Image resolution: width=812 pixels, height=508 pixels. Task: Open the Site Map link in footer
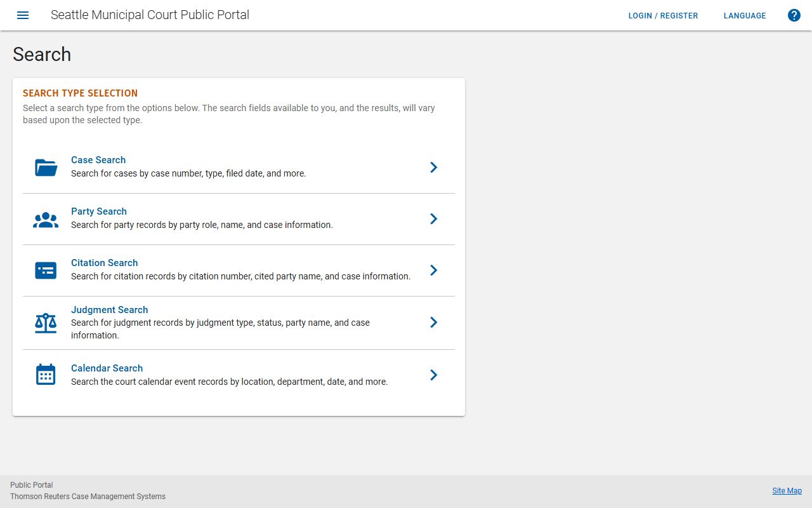(x=787, y=491)
